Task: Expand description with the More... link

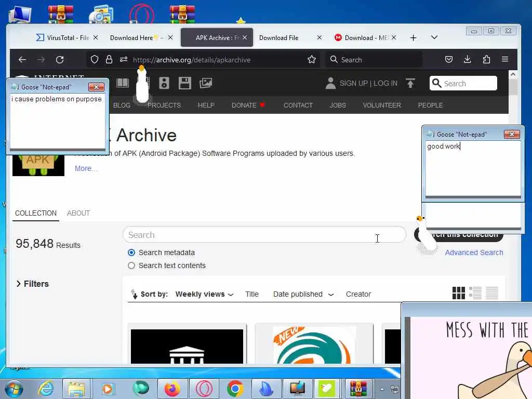Action: point(86,168)
